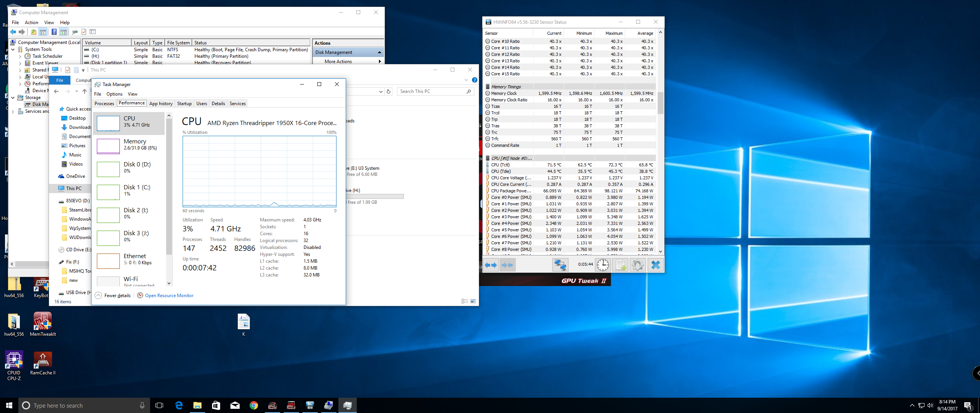Viewport: 980px width, 413px height.
Task: Click the File Explorer help question mark
Action: pyautogui.click(x=475, y=80)
